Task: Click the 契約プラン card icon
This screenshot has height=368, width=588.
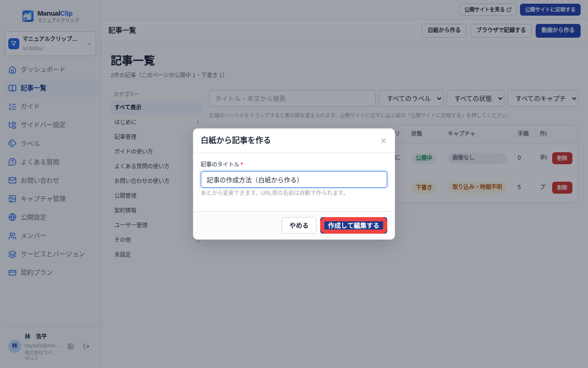Action: click(12, 272)
